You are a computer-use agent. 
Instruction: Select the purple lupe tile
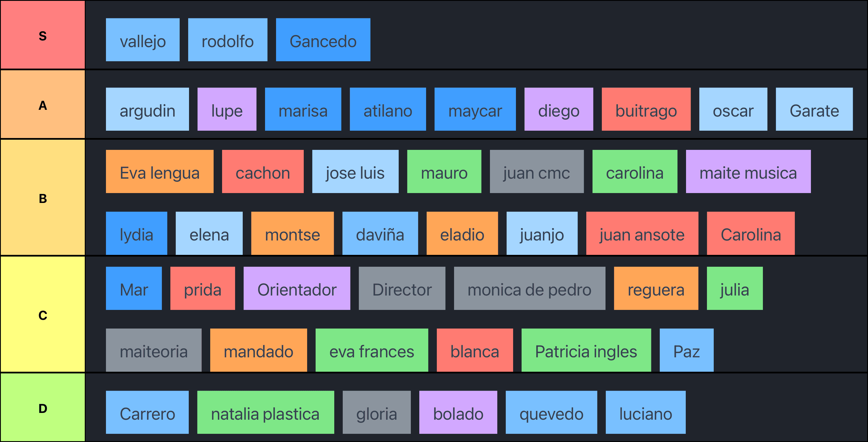tap(227, 109)
